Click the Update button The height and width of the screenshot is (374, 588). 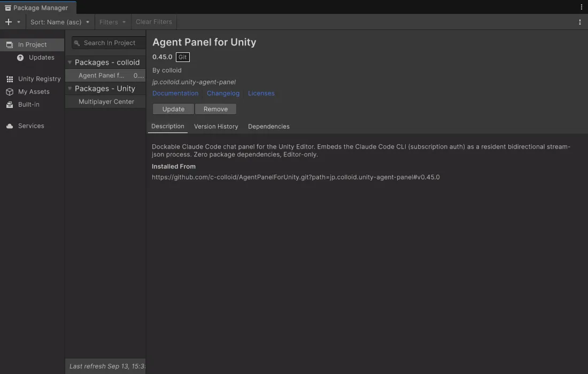[x=173, y=109]
